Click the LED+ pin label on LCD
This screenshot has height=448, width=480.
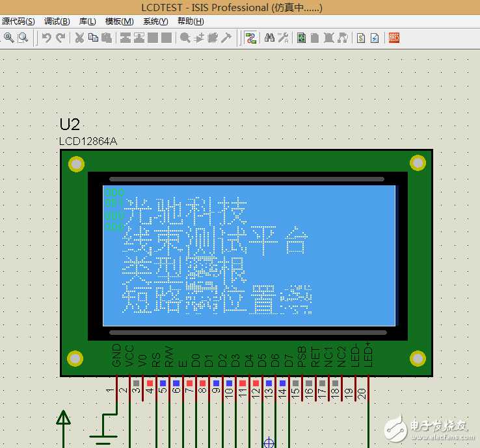pyautogui.click(x=368, y=354)
